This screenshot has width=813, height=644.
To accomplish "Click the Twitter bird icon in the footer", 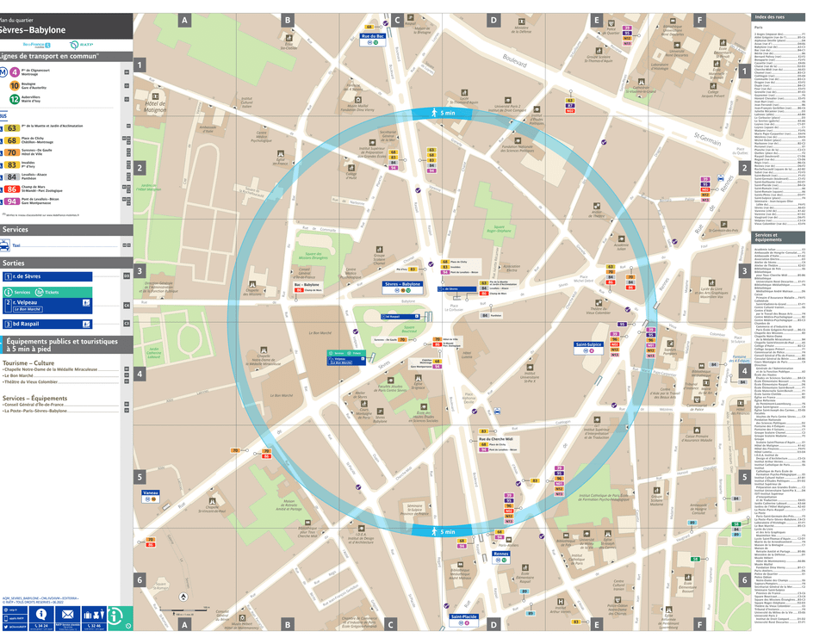I will (x=6, y=626).
